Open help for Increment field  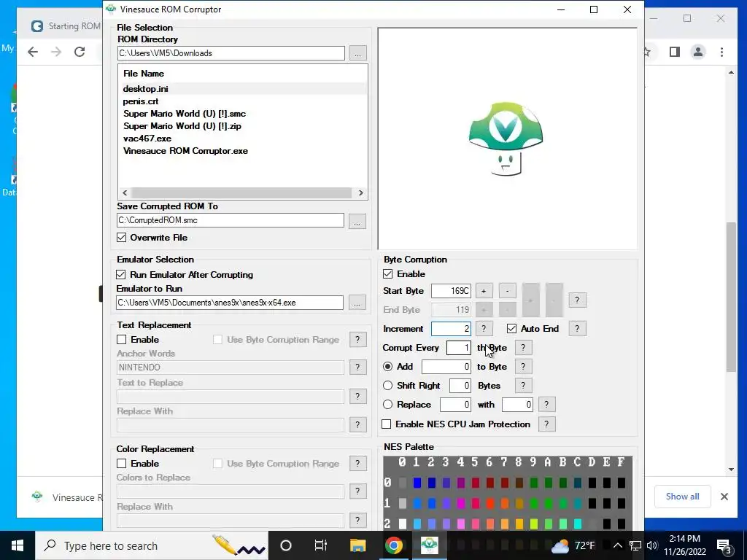(484, 329)
